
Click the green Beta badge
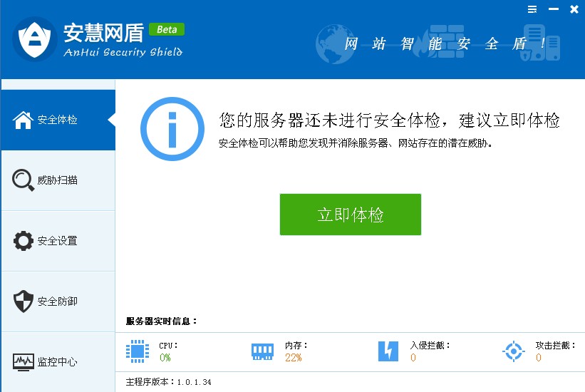point(167,29)
